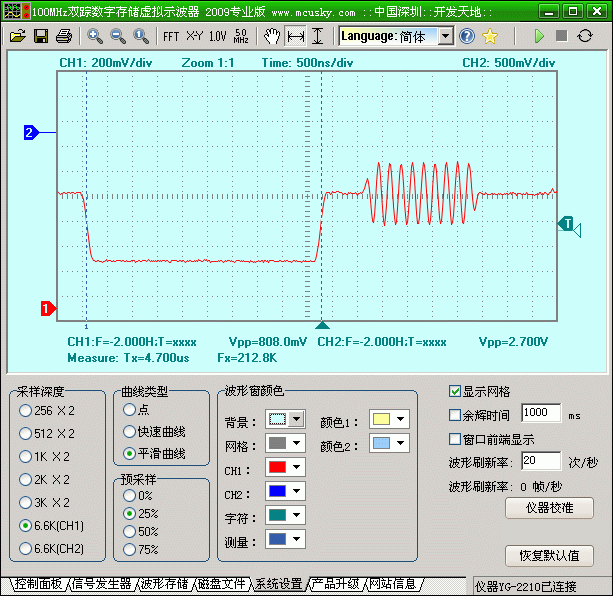Select the 1K ×2 sampling depth
Viewport: 613px width, 596px height.
click(x=25, y=456)
